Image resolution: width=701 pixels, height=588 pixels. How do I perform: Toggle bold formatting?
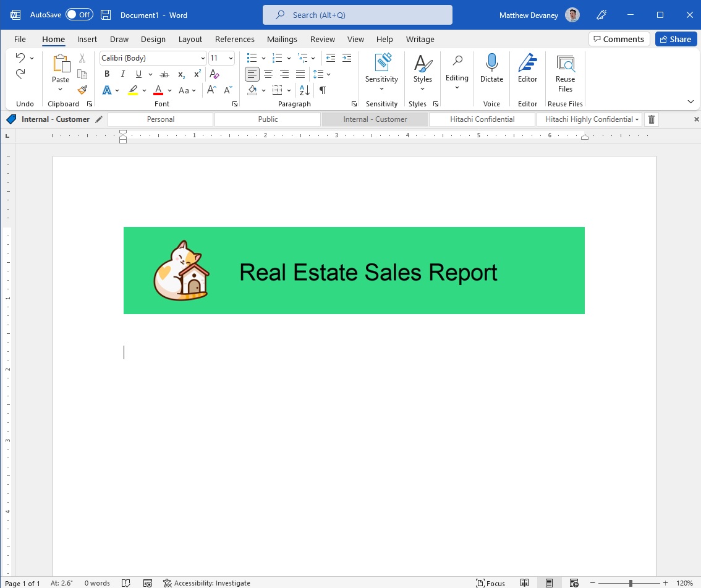click(x=107, y=74)
